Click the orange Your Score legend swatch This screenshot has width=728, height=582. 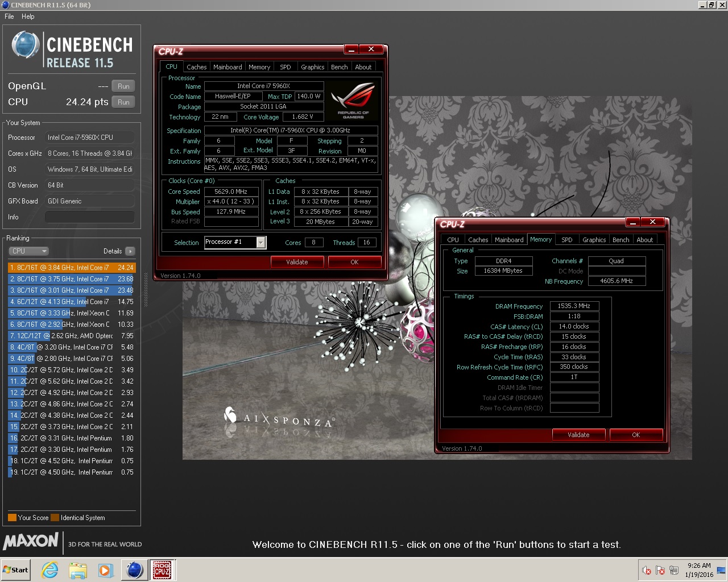[12, 517]
